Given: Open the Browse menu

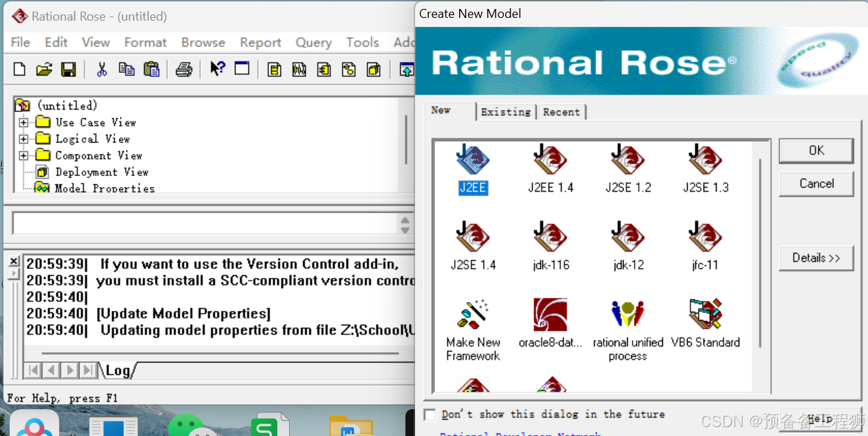Looking at the screenshot, I should point(203,42).
